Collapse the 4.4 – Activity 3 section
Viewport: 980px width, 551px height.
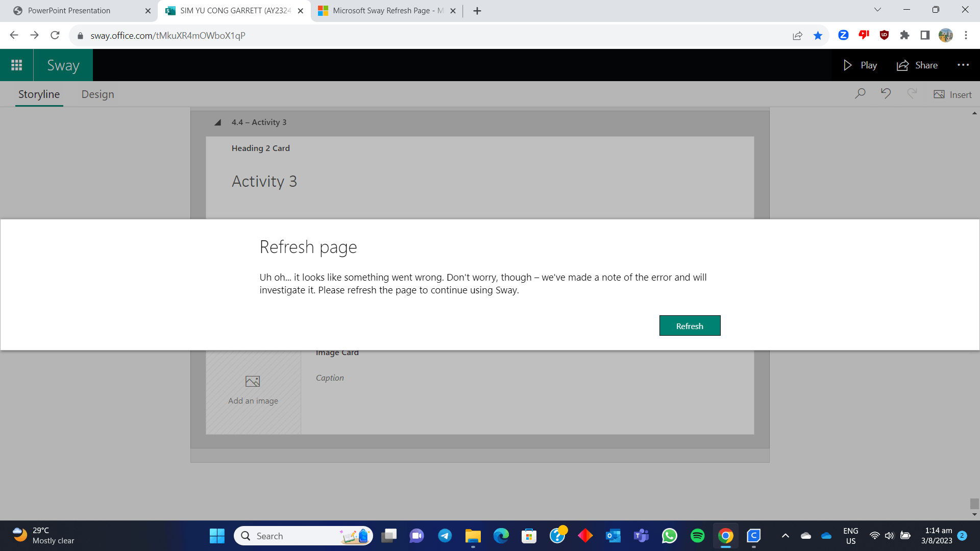[218, 122]
